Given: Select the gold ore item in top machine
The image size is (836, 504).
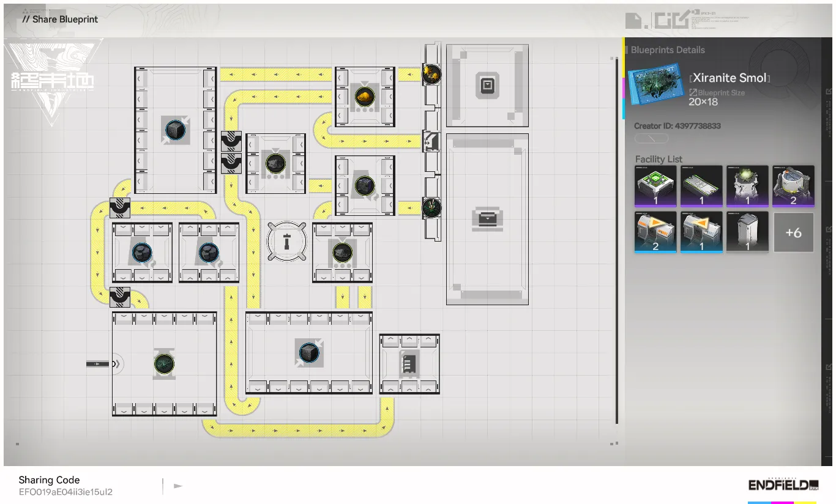Looking at the screenshot, I should [x=365, y=97].
